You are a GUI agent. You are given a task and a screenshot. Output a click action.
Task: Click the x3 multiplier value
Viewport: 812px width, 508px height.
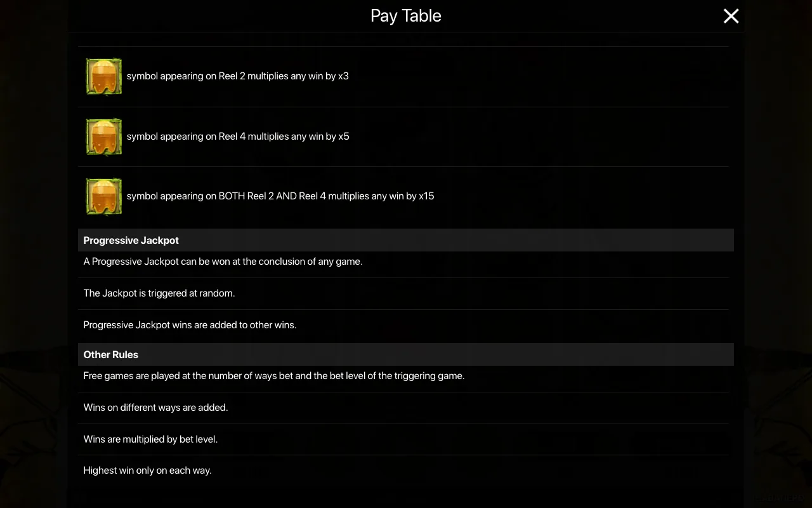343,76
